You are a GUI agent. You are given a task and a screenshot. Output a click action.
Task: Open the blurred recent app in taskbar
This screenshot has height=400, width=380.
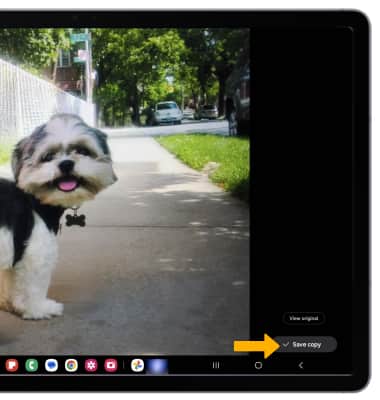click(x=157, y=366)
